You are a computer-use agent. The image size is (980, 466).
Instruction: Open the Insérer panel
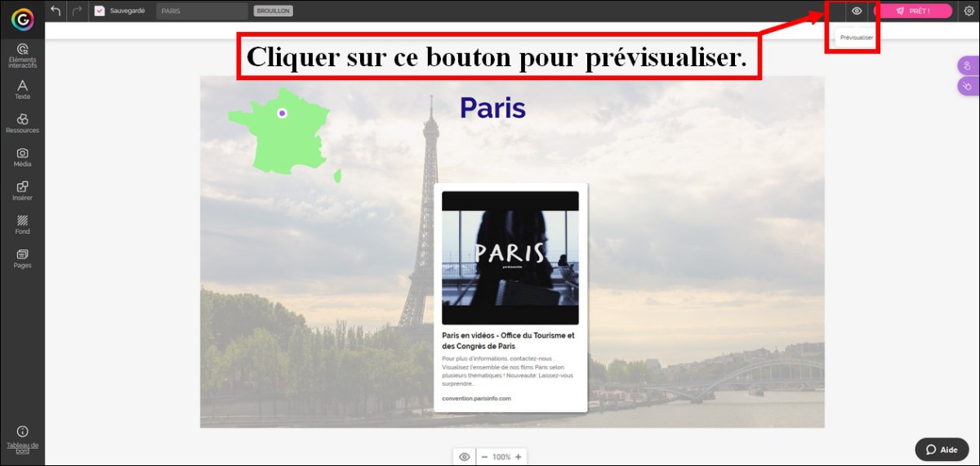(x=22, y=190)
